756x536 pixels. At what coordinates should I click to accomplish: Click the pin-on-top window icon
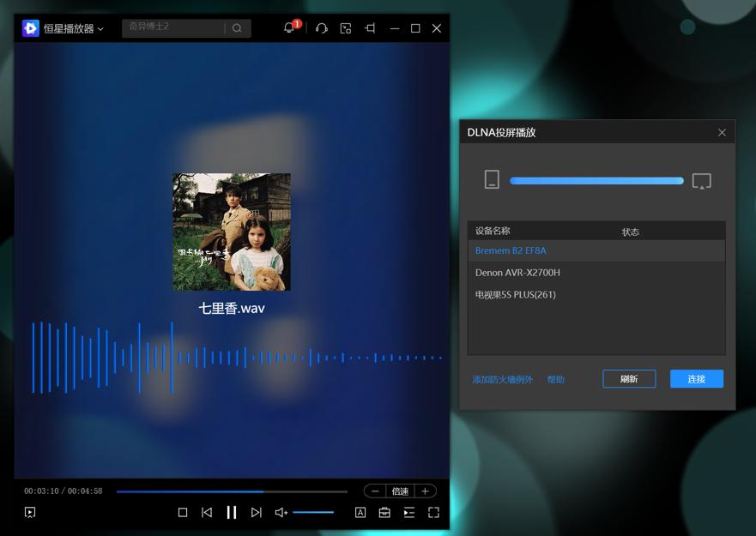pyautogui.click(x=370, y=28)
